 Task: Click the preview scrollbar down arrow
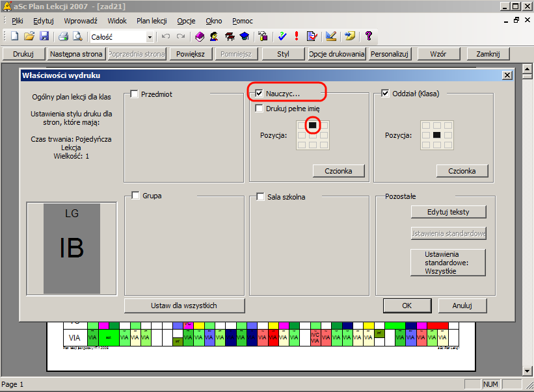(x=527, y=371)
